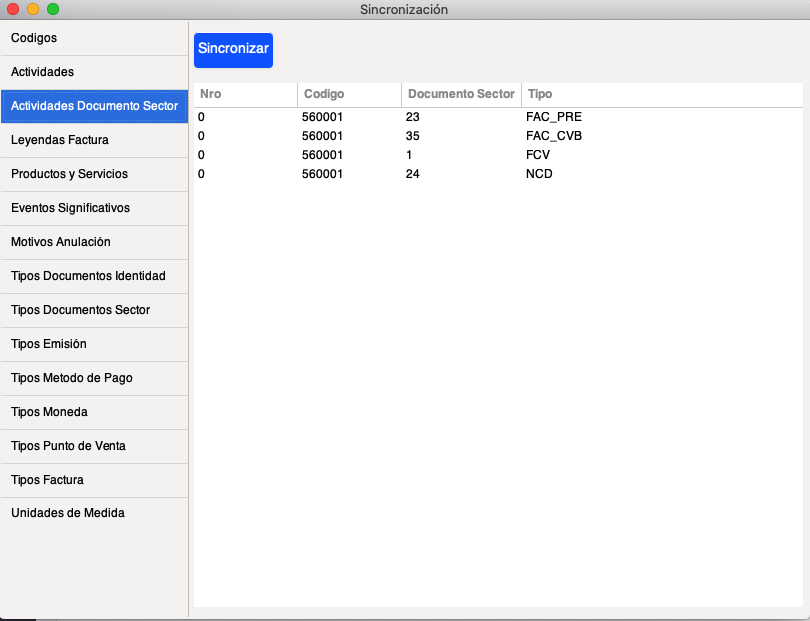This screenshot has width=810, height=621.
Task: Open Tipos Moneda list
Action: click(x=94, y=412)
